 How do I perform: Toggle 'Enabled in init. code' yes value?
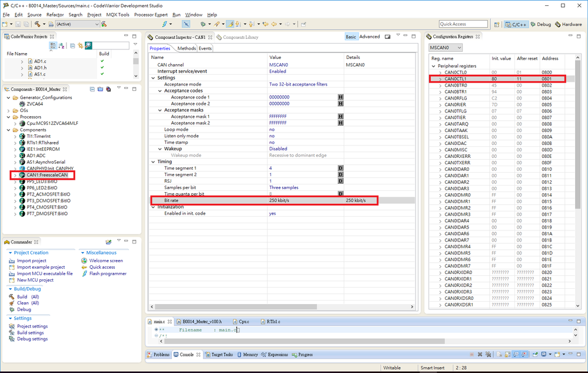pyautogui.click(x=273, y=213)
